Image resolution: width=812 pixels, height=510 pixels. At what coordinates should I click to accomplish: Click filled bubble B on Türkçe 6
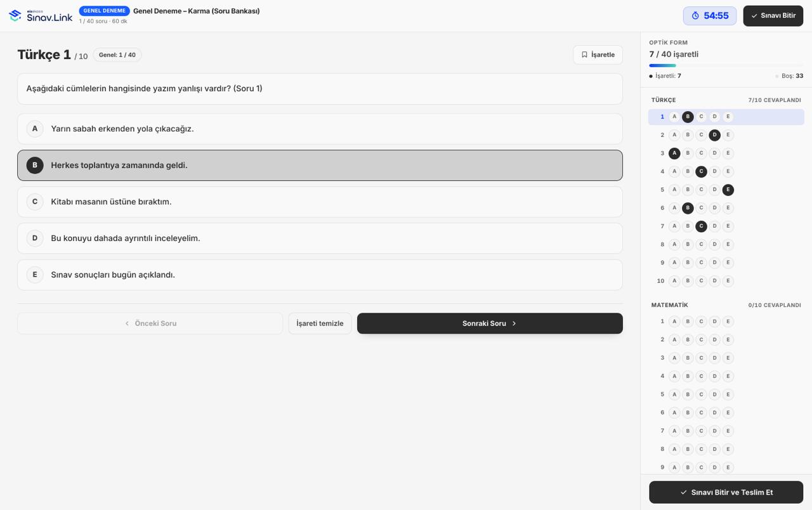[688, 208]
